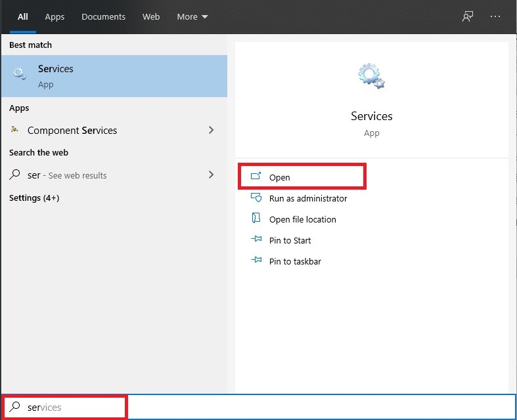Click the Pin to taskbar pin icon
517x420 pixels.
(x=256, y=260)
